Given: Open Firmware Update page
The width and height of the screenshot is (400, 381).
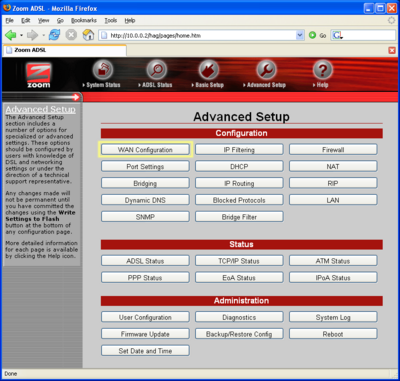Looking at the screenshot, I should click(145, 334).
